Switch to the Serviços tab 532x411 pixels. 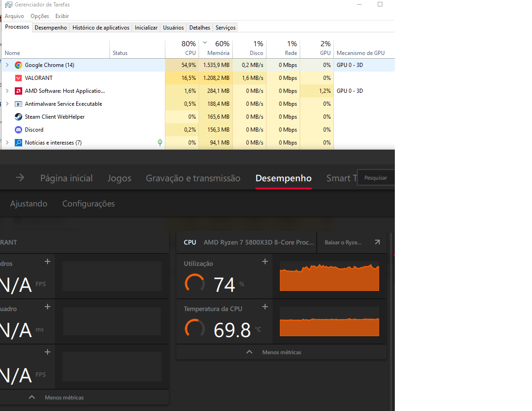pyautogui.click(x=225, y=28)
